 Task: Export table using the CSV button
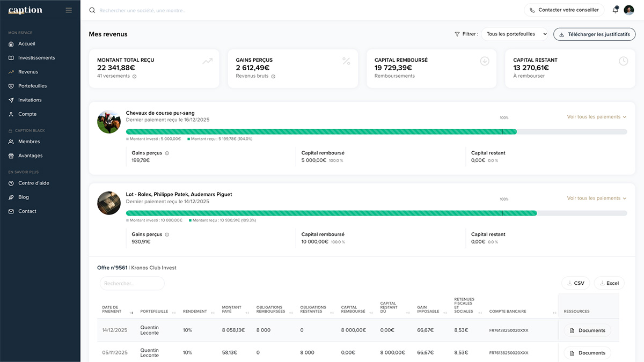click(x=575, y=283)
